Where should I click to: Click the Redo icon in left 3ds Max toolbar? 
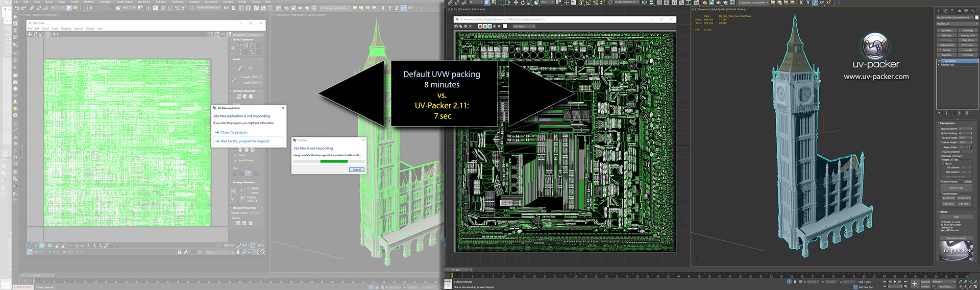point(23,8)
